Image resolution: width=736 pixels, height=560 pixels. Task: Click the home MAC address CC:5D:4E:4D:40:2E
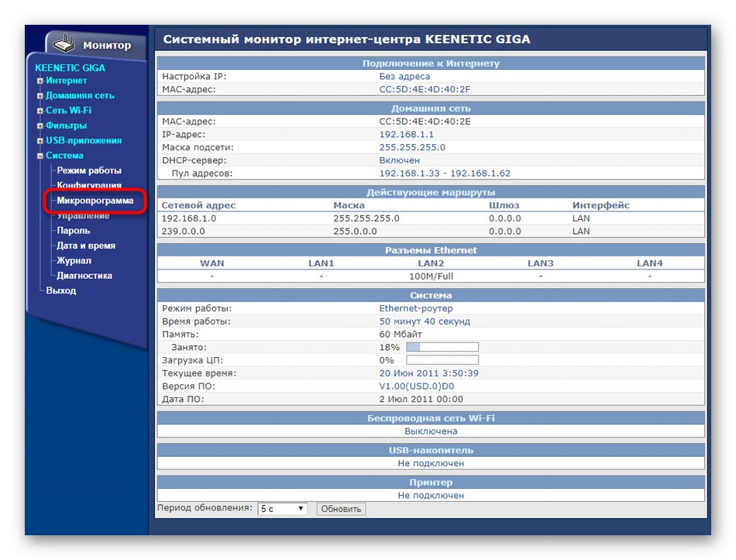pyautogui.click(x=425, y=122)
